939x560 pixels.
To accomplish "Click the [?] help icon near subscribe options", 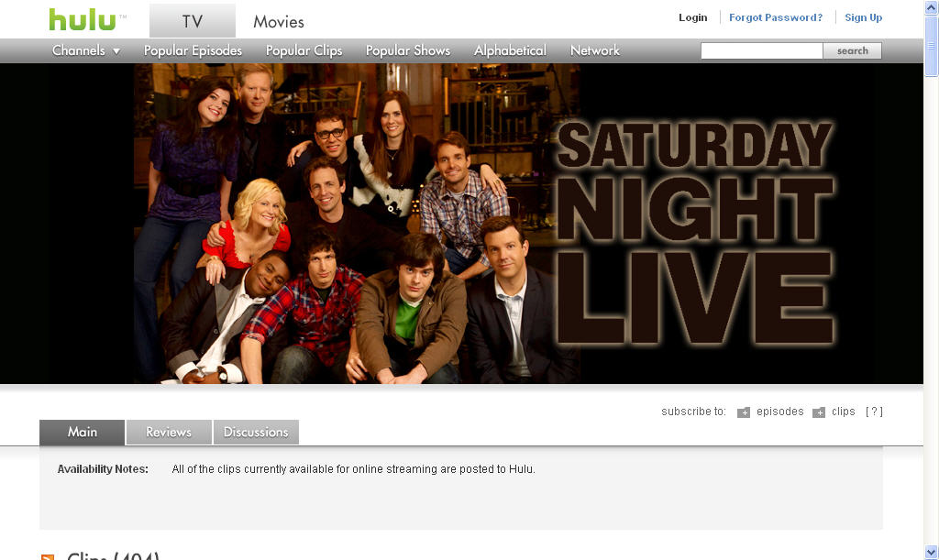I will pos(874,412).
